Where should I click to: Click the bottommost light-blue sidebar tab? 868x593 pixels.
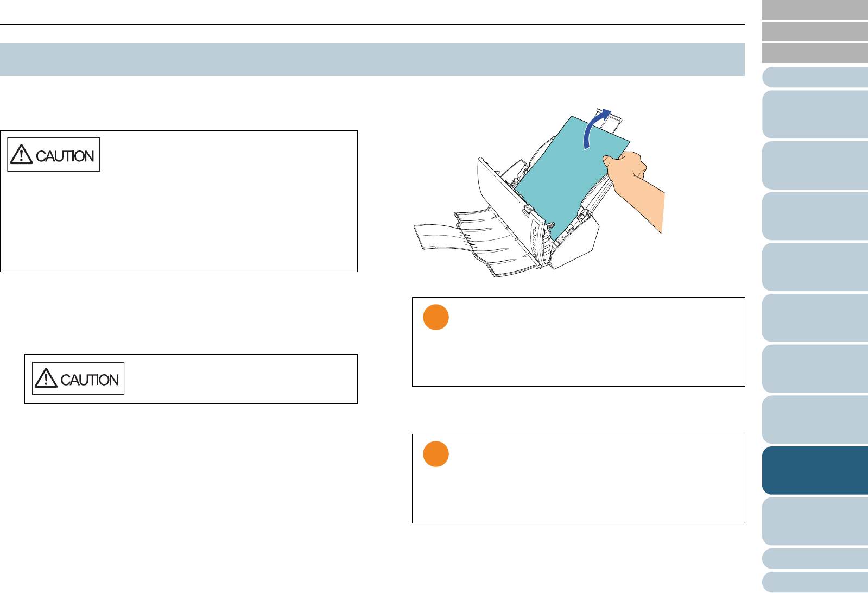point(815,582)
